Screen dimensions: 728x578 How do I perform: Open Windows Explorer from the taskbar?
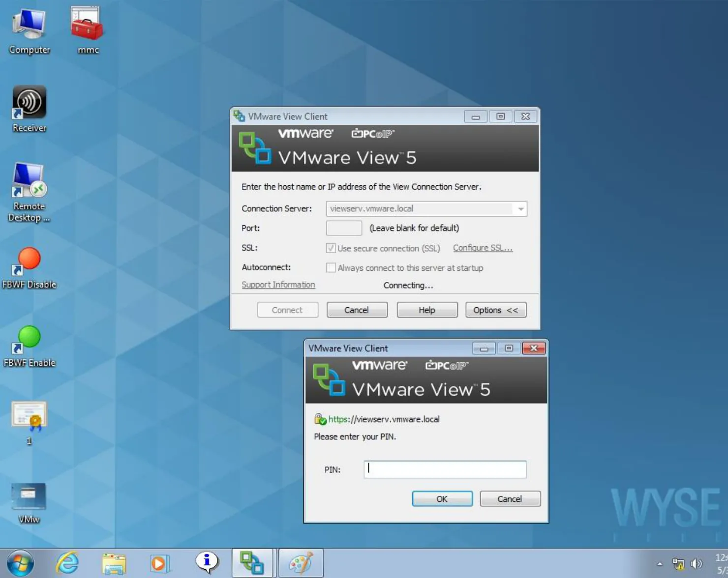pyautogui.click(x=114, y=563)
